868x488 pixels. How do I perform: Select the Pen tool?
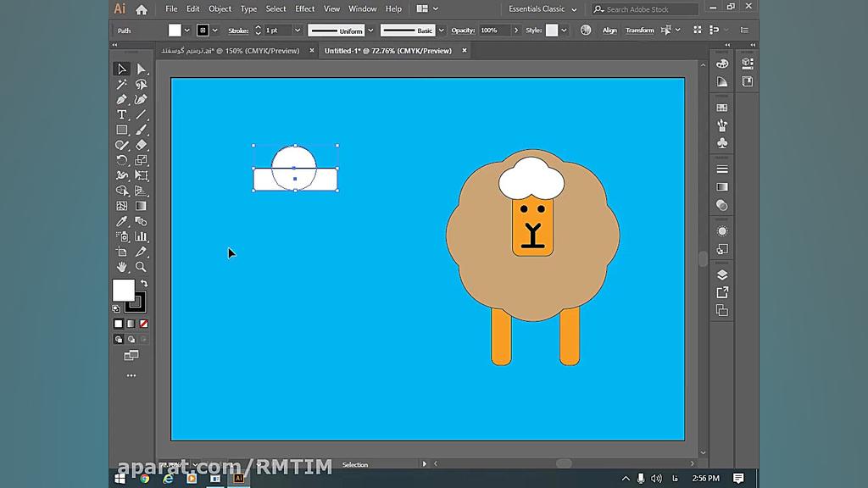pos(122,100)
